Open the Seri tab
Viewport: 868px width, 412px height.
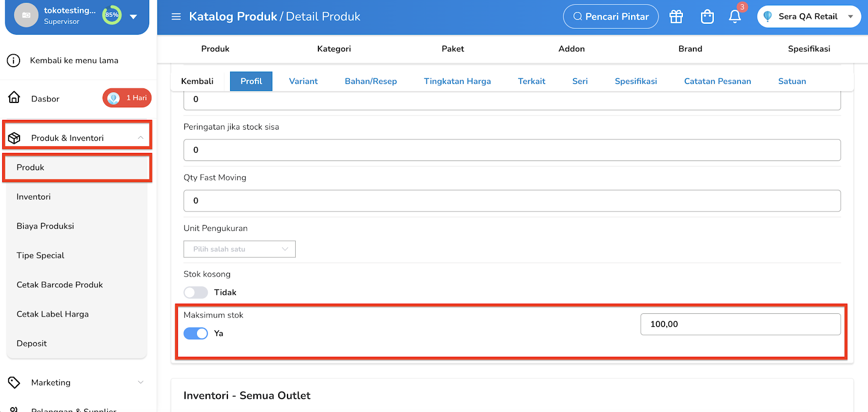(580, 81)
